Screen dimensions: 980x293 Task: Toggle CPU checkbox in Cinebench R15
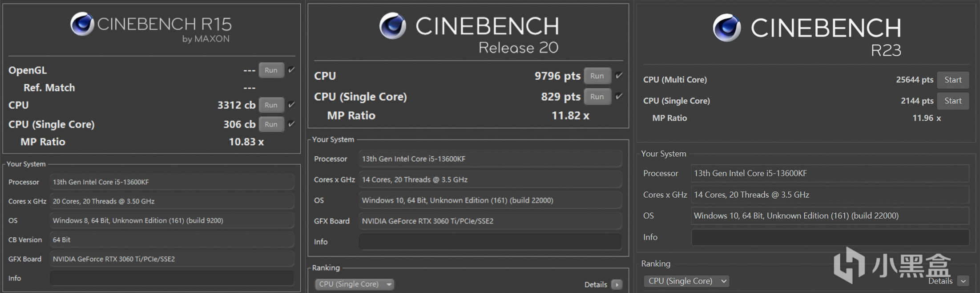[291, 105]
